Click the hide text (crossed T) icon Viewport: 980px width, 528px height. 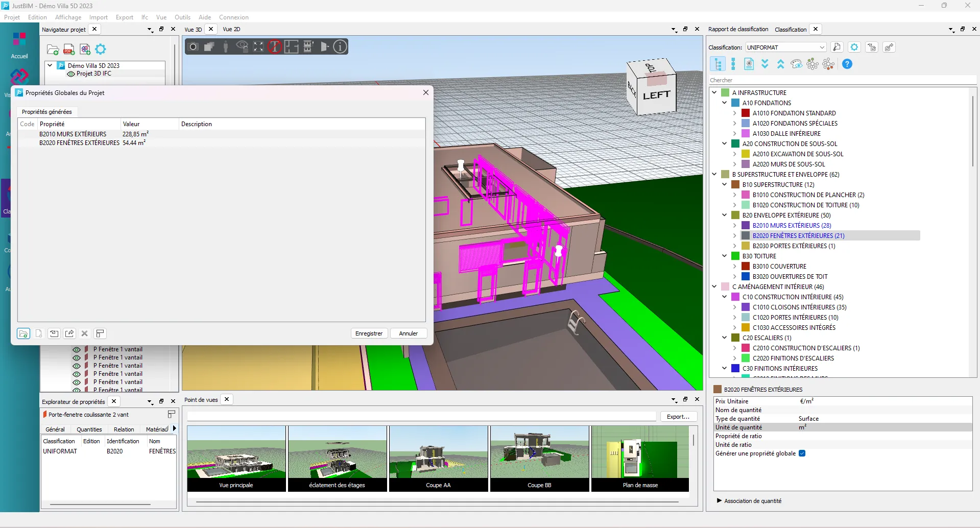coord(275,47)
